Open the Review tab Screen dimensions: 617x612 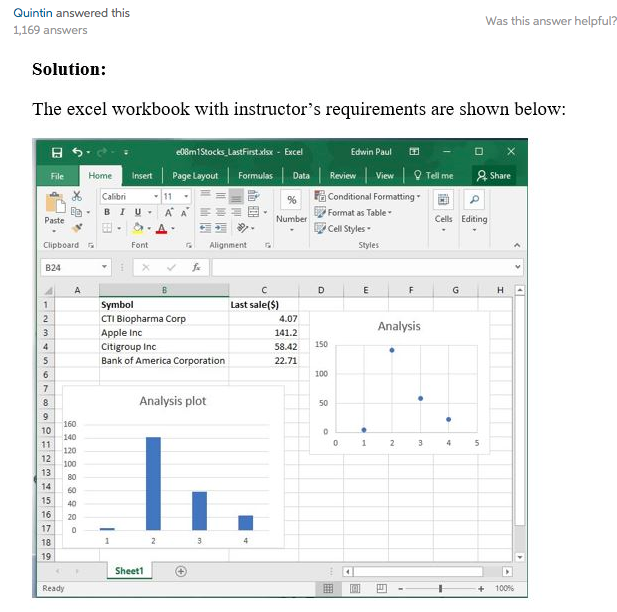(x=343, y=176)
